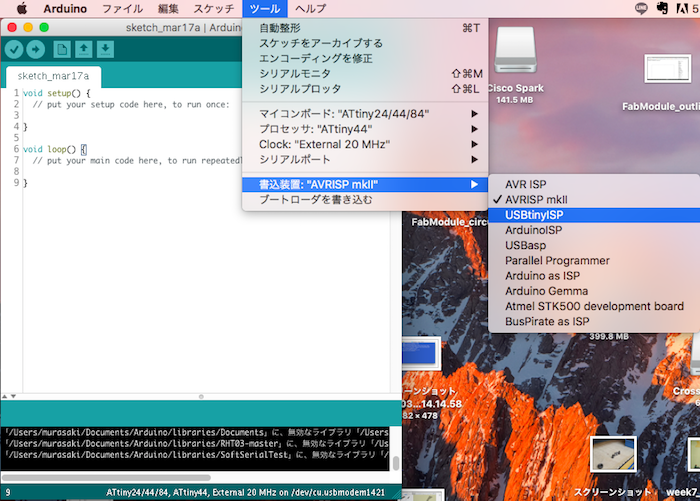Switch to the sketch_mar17a tab

pyautogui.click(x=54, y=76)
